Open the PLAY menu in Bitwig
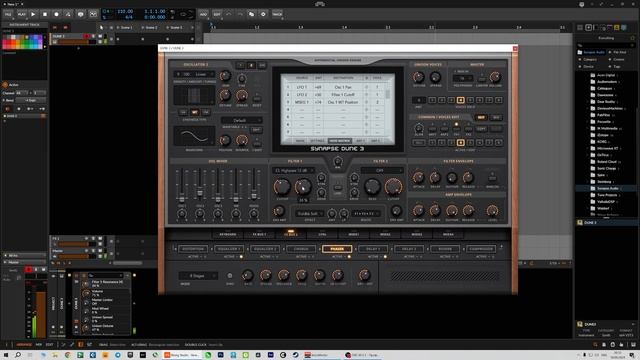The image size is (640, 360). pos(21,14)
